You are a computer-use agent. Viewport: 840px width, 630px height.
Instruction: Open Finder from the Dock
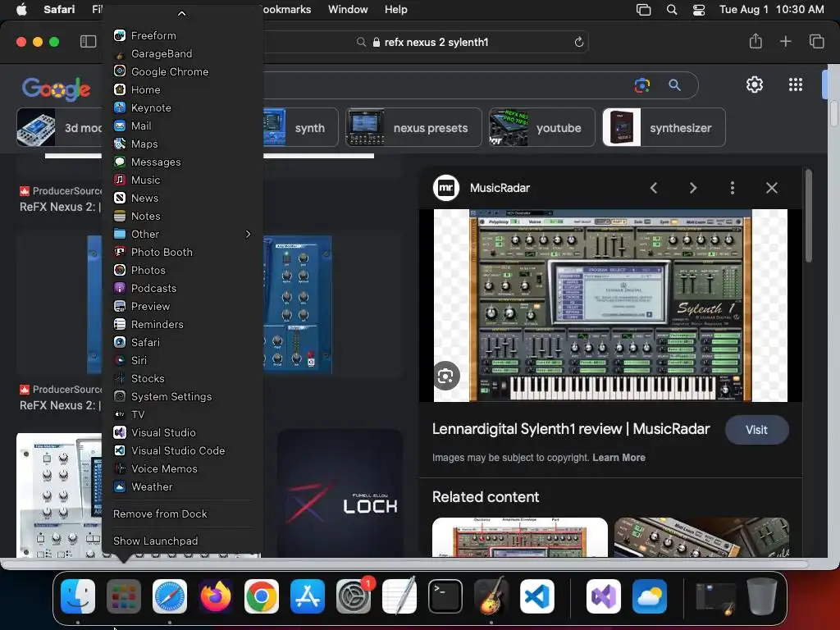78,596
